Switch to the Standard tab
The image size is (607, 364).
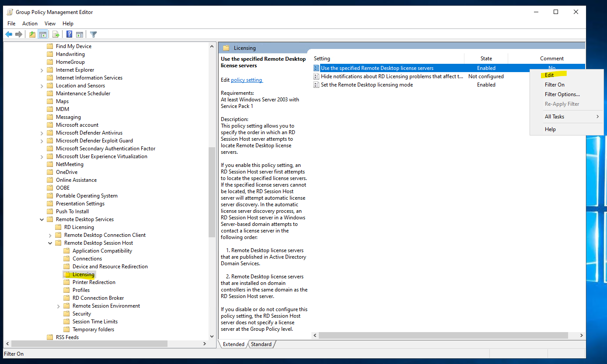pos(261,344)
